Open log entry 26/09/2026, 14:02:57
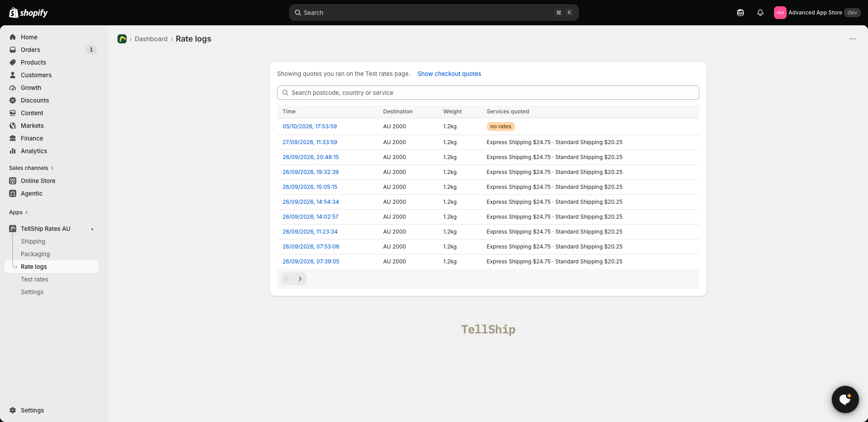Image resolution: width=868 pixels, height=422 pixels. click(311, 217)
